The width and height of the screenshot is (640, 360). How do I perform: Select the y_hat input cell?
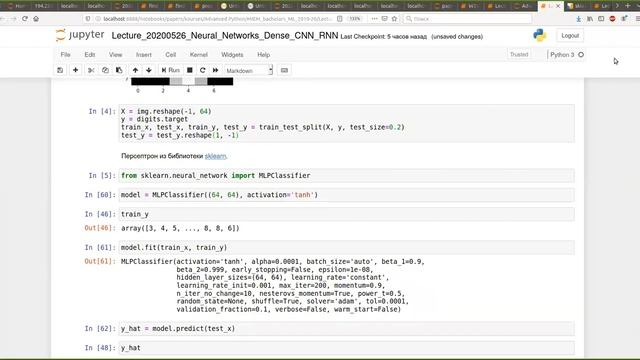point(347,348)
